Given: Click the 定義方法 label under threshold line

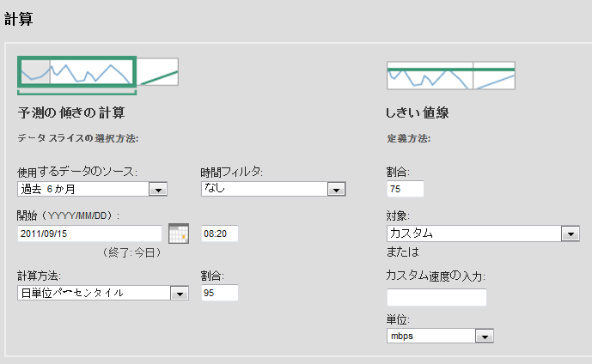Looking at the screenshot, I should coord(409,137).
